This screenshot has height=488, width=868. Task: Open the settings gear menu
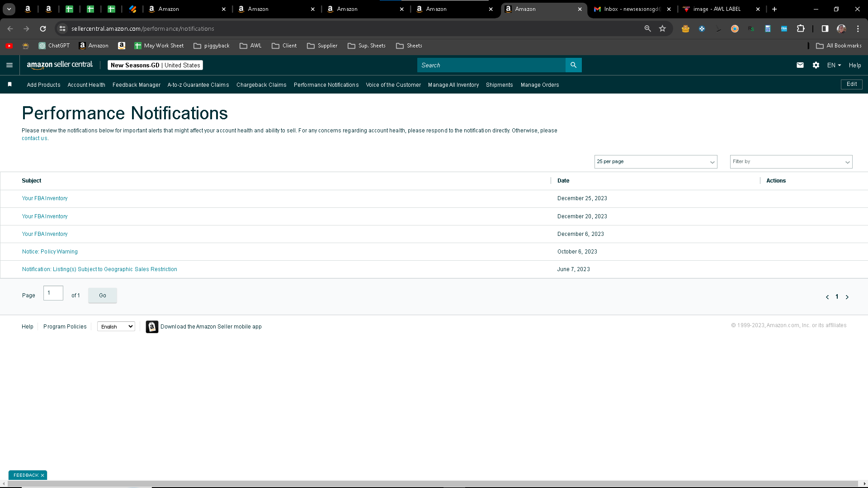816,65
